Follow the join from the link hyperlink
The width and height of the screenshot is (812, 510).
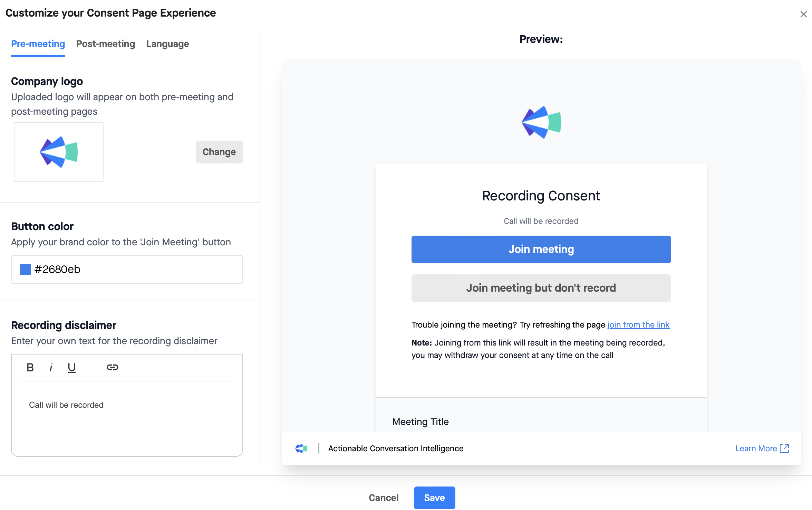638,324
